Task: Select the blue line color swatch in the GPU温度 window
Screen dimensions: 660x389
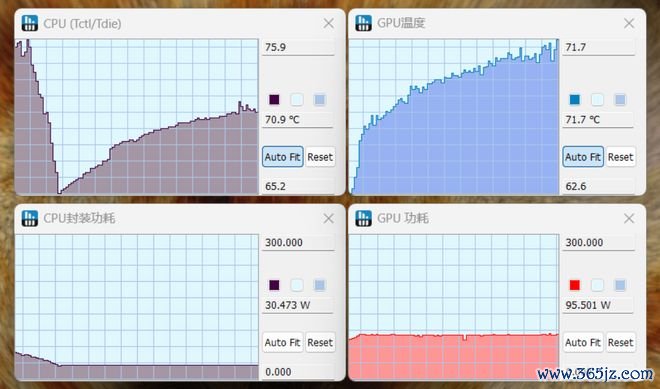Action: coord(575,100)
